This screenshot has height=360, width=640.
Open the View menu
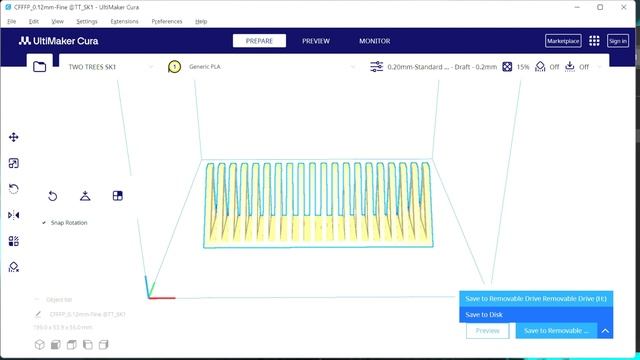(57, 21)
